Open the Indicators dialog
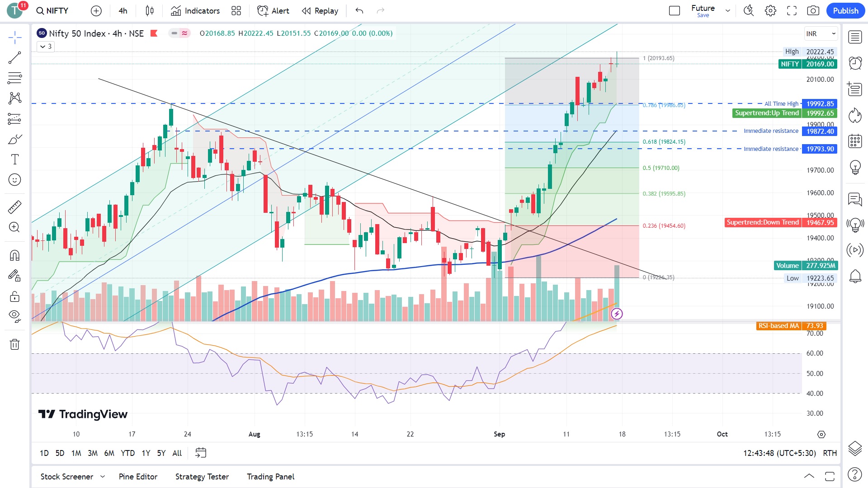868x488 pixels. click(195, 11)
